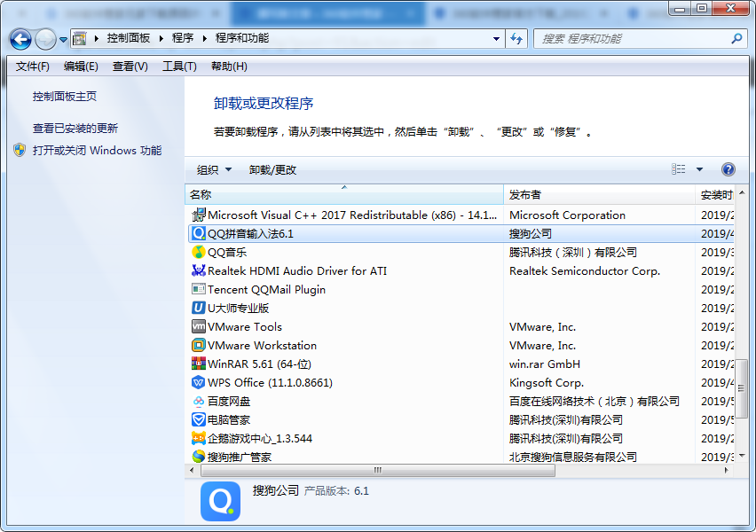The width and height of the screenshot is (756, 532).
Task: Sort by the 名称 column header
Action: 344,195
